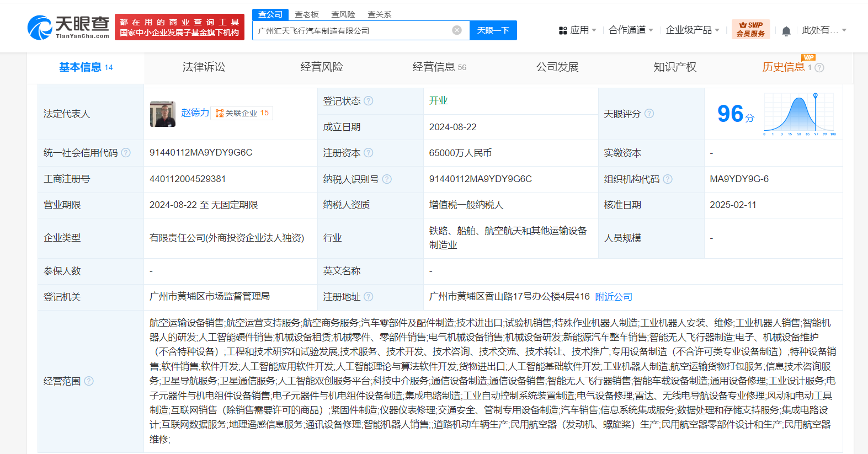The height and width of the screenshot is (454, 868).
Task: Expand the 合作通道 dropdown
Action: pos(631,30)
